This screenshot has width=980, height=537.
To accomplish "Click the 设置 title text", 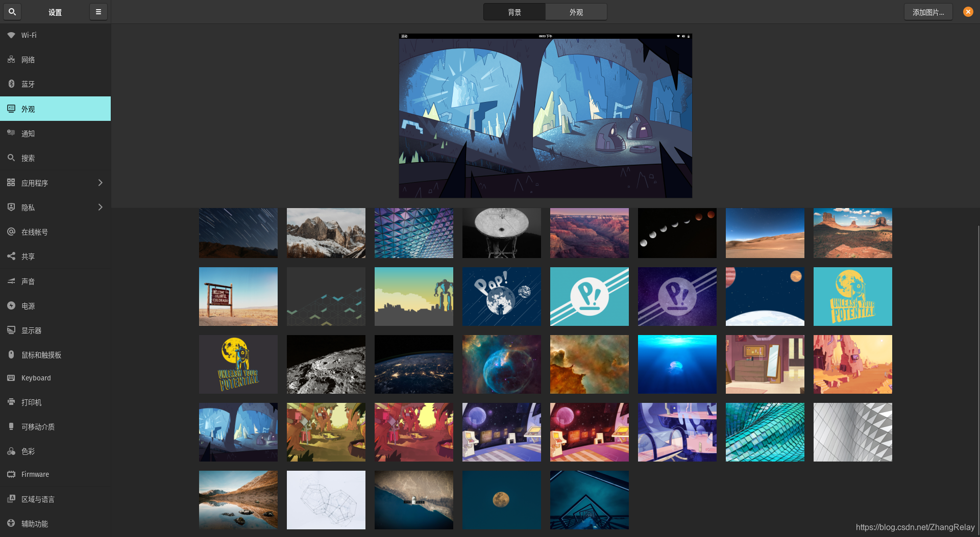I will [x=55, y=12].
